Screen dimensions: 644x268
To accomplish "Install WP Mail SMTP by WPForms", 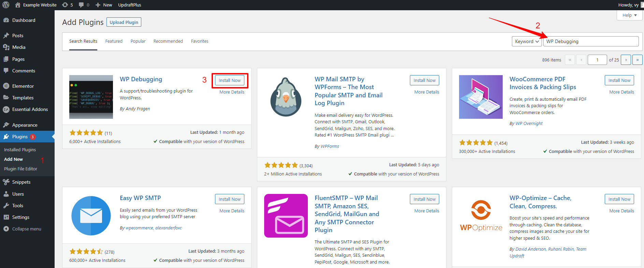I will pyautogui.click(x=425, y=80).
